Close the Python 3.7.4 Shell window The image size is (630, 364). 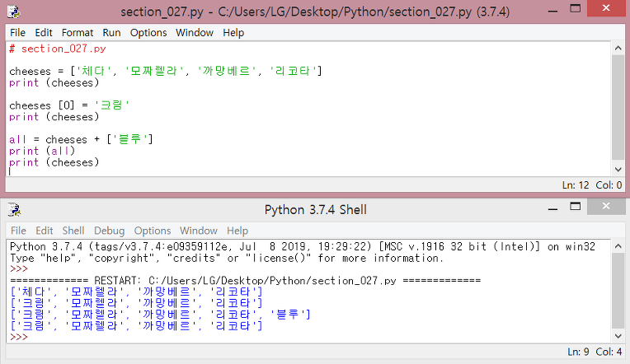[606, 206]
